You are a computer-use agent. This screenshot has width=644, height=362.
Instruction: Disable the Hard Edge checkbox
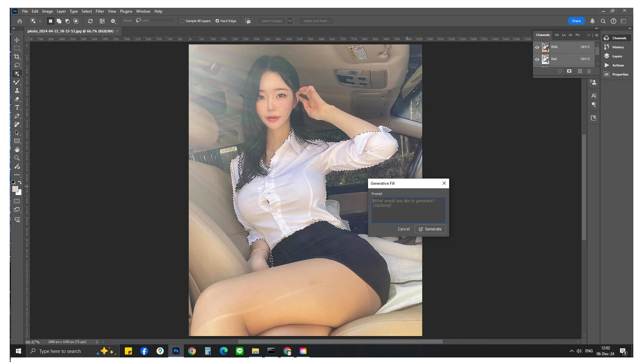tap(217, 21)
